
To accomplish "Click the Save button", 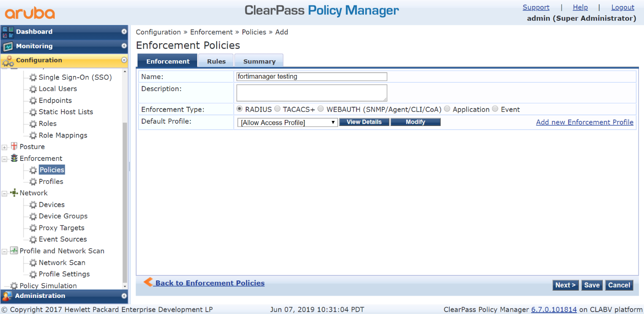I will (x=592, y=285).
